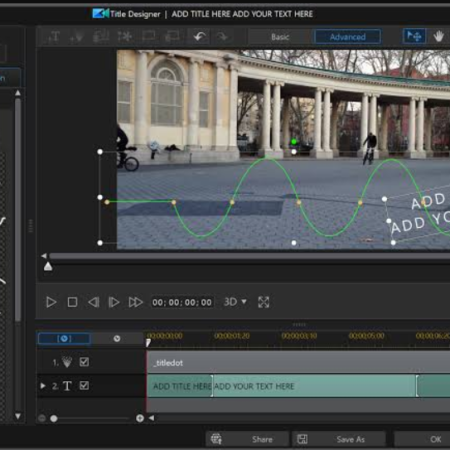Image resolution: width=450 pixels, height=450 pixels.
Task: Toggle the track 2 visibility checkbox
Action: coord(84,386)
